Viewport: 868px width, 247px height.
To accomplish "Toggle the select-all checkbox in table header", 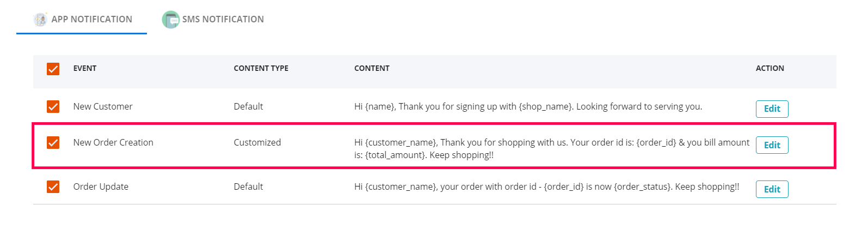I will [x=53, y=69].
